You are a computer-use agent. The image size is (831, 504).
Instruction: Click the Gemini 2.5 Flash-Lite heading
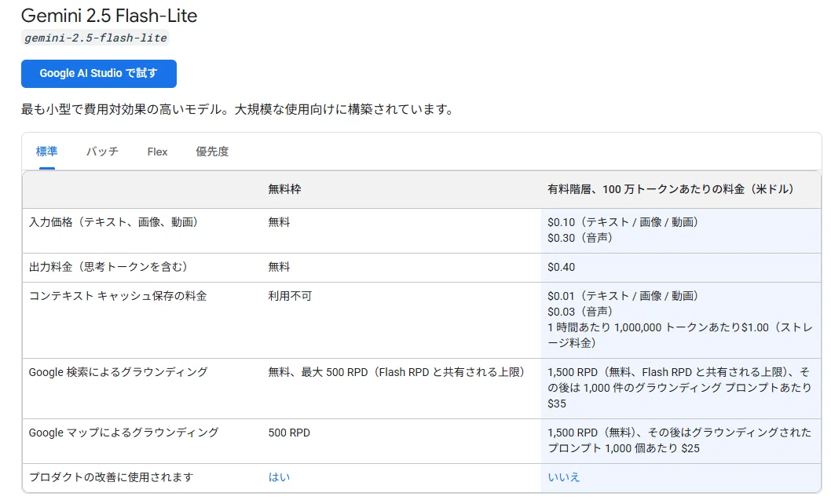109,16
